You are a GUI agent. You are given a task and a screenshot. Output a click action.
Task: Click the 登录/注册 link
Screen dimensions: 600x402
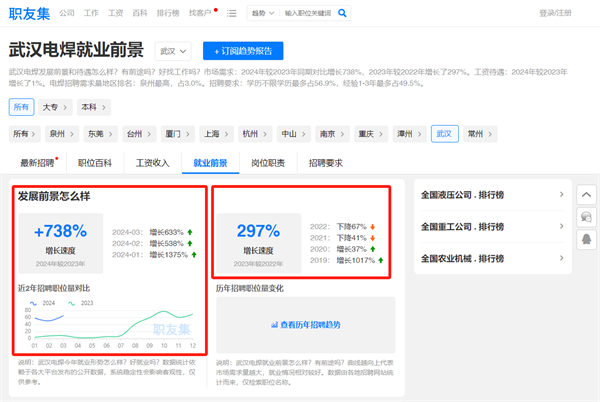(555, 13)
